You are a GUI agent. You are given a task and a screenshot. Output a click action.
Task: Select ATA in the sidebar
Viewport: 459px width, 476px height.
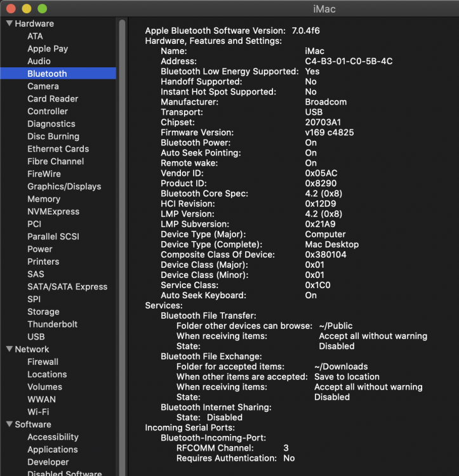pyautogui.click(x=35, y=36)
